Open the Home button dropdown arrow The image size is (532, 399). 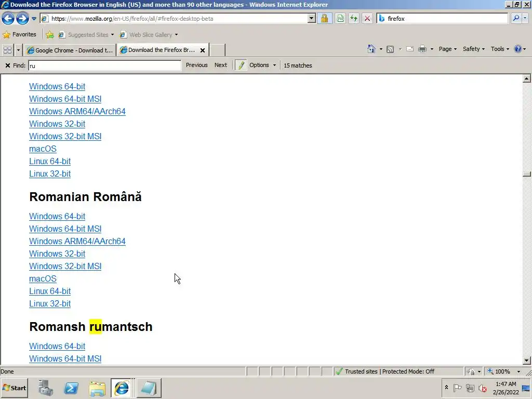[381, 49]
